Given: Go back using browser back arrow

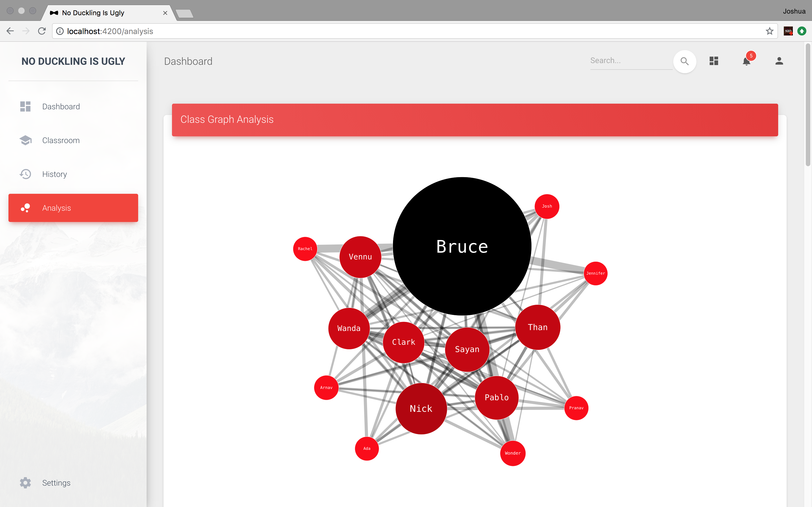Looking at the screenshot, I should pyautogui.click(x=10, y=31).
